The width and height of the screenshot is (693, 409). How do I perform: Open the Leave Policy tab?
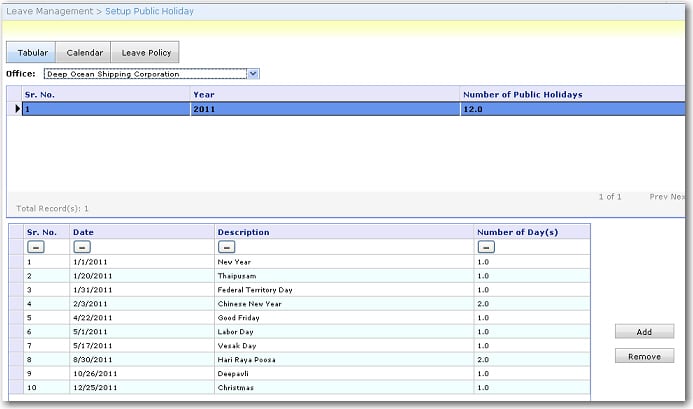pos(145,52)
